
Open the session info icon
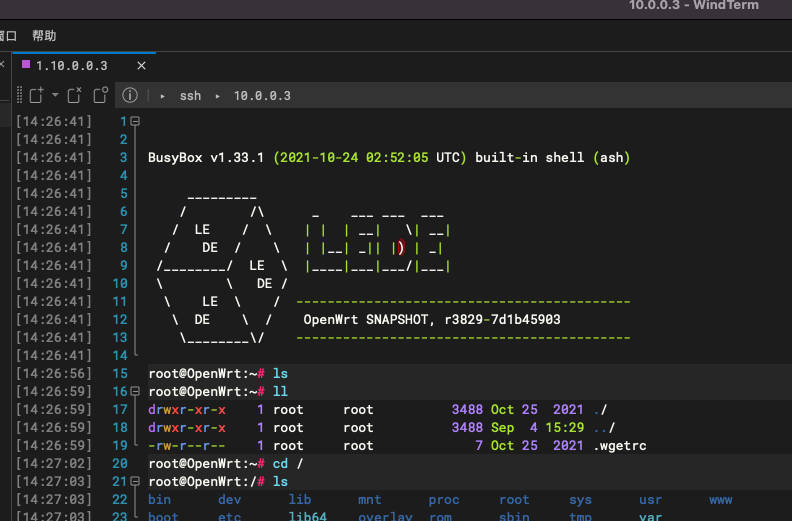(x=130, y=95)
